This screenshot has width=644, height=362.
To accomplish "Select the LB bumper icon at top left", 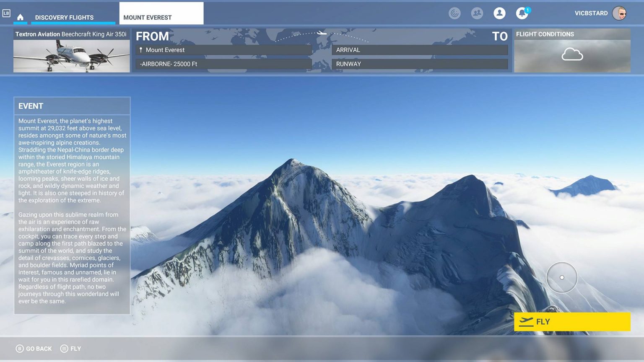I will 6,13.
